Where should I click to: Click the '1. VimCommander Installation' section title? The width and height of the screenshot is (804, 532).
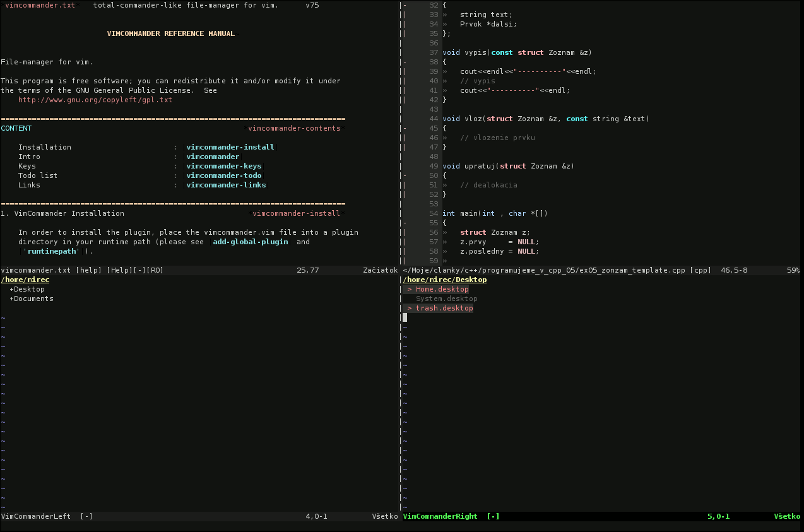pos(62,213)
